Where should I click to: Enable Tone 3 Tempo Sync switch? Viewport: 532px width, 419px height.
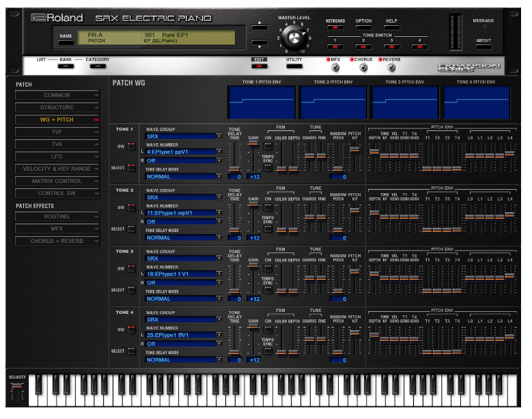point(268,290)
